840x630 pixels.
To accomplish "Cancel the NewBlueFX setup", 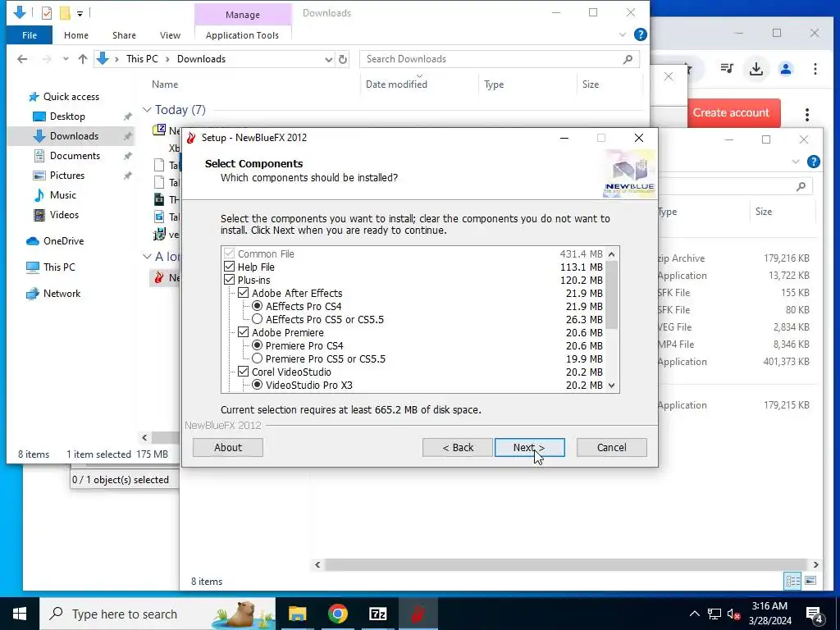I will [611, 447].
